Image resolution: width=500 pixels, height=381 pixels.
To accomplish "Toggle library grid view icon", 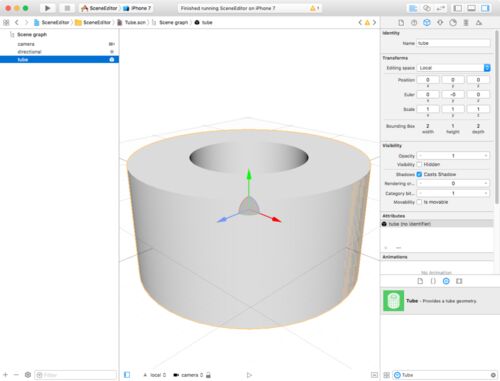I will point(386,375).
